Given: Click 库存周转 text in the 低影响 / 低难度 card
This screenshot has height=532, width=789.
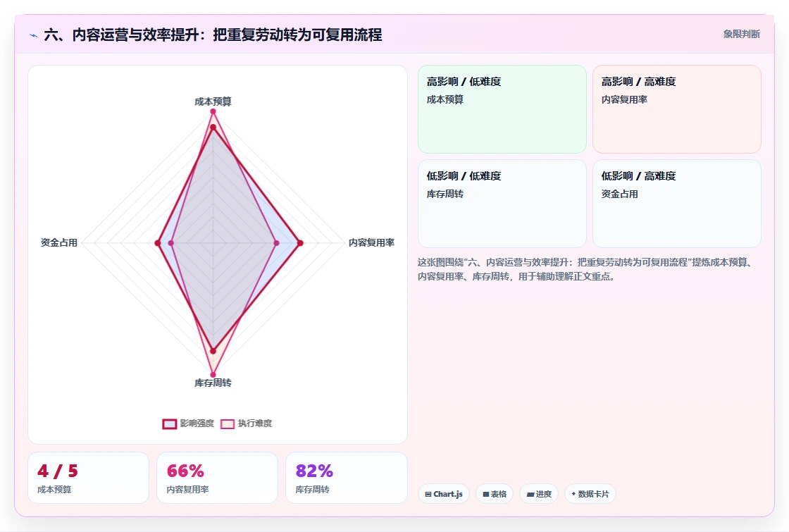Looking at the screenshot, I should click(x=445, y=194).
